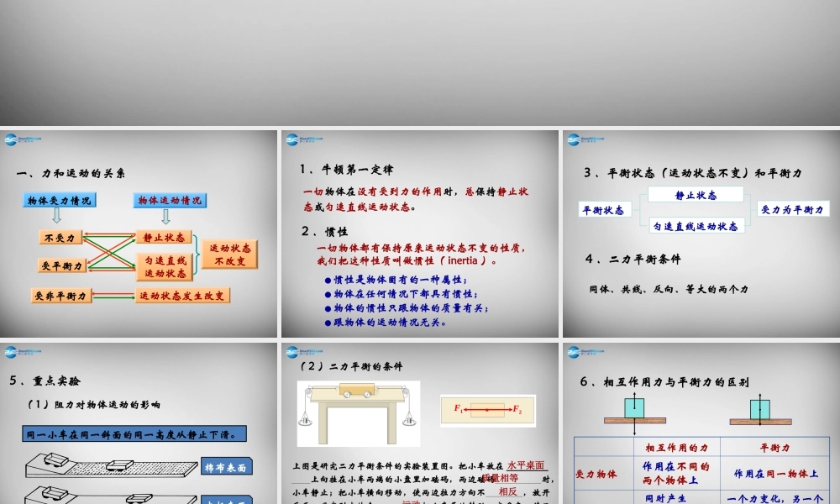The width and height of the screenshot is (840, 504).
Task: Select the slide titled 1、牛顿第一定律
Action: pos(419,234)
